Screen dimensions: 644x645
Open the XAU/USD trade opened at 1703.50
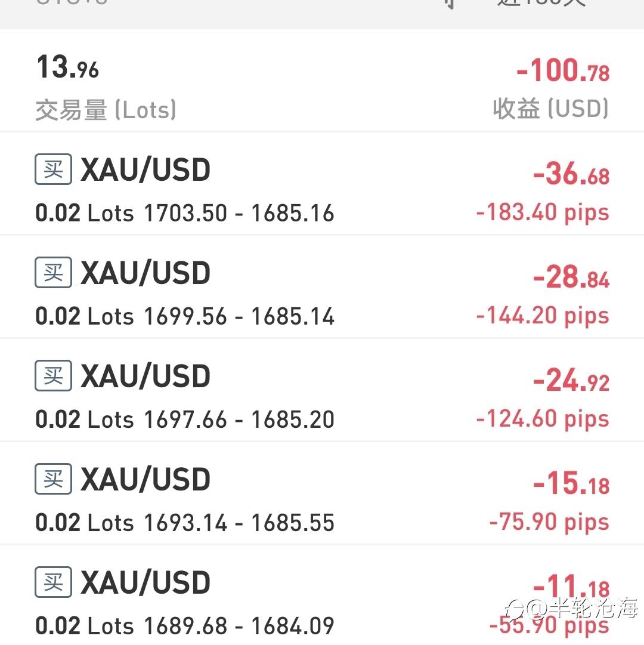(145, 171)
